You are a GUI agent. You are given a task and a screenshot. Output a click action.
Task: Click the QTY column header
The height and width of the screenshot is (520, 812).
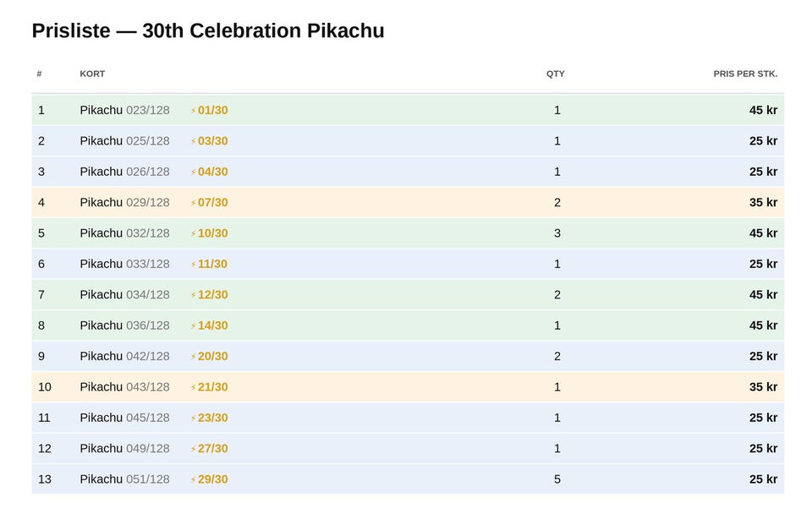pos(556,74)
